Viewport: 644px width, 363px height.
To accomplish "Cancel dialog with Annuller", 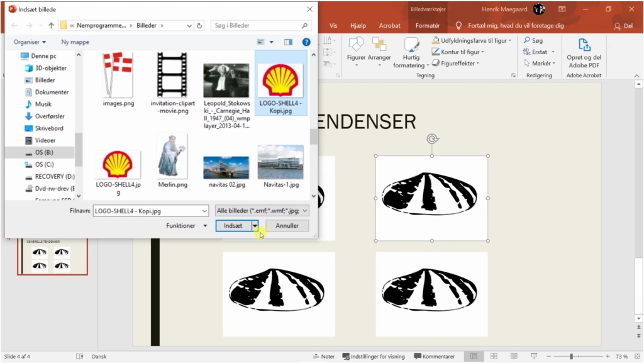I will (x=287, y=225).
